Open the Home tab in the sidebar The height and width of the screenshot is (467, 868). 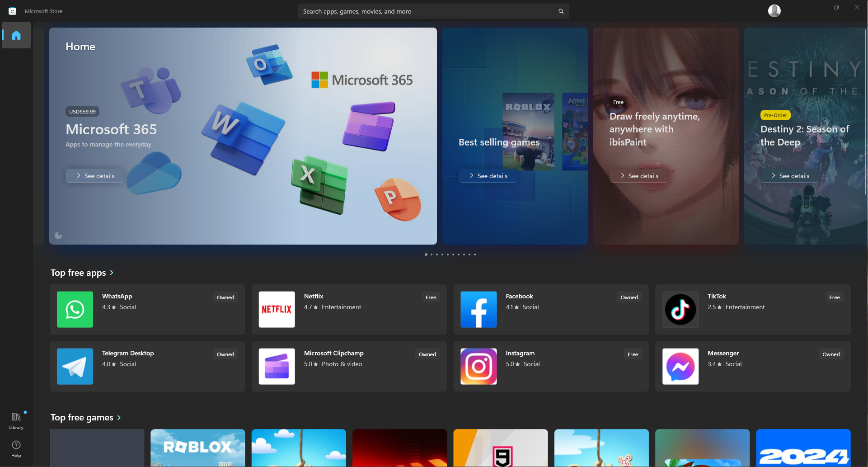pyautogui.click(x=16, y=35)
